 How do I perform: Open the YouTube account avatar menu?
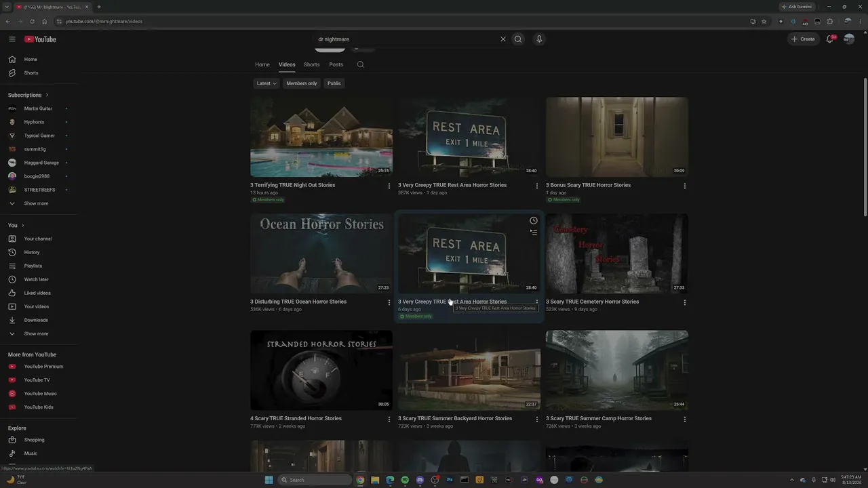click(848, 39)
